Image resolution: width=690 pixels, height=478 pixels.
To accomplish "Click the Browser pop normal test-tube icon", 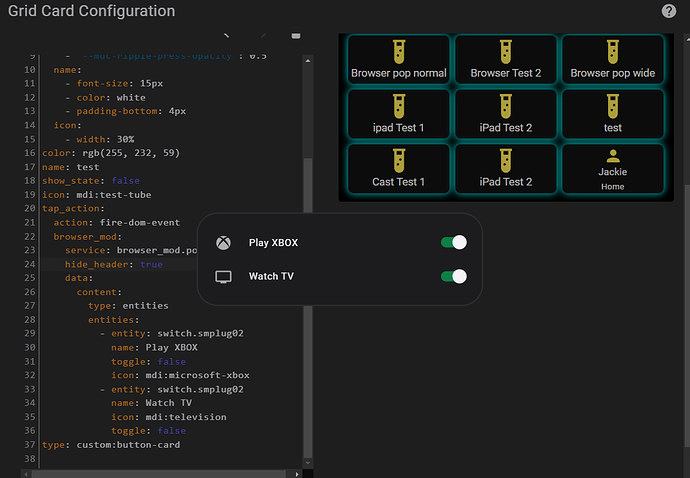I will (x=399, y=53).
